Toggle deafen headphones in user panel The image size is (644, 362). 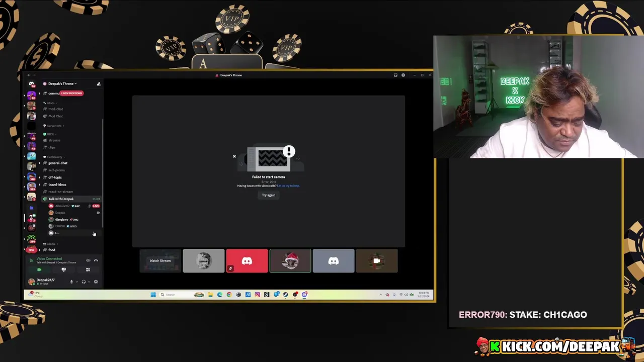[x=84, y=282]
